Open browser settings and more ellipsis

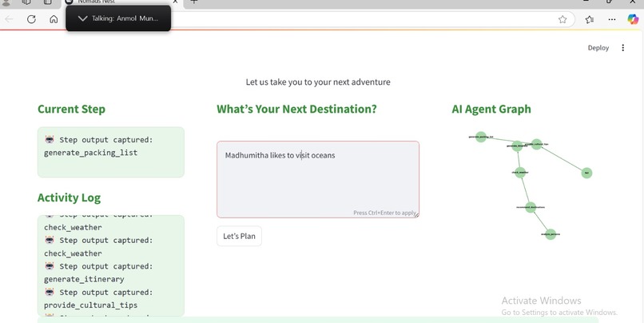611,19
